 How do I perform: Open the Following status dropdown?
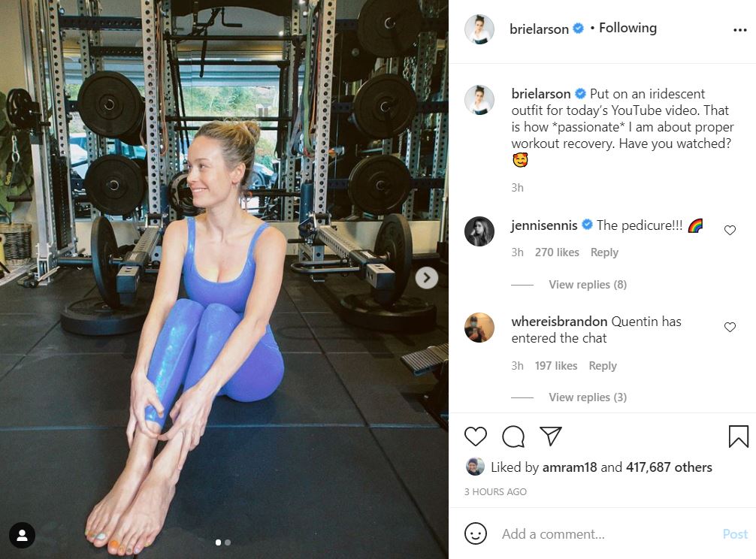[627, 28]
